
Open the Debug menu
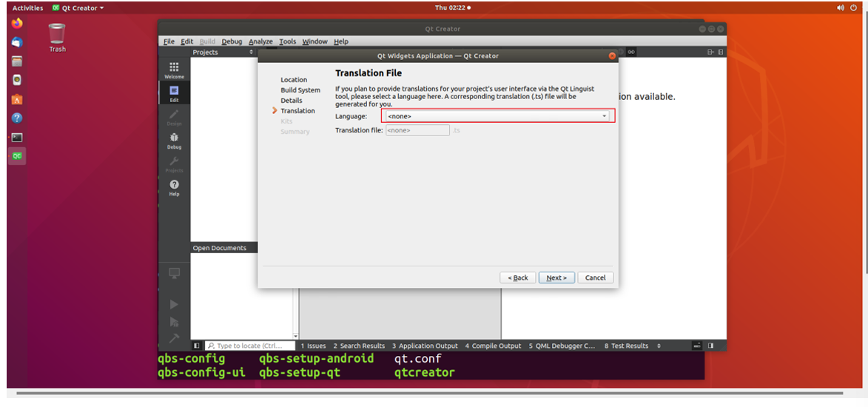[232, 41]
